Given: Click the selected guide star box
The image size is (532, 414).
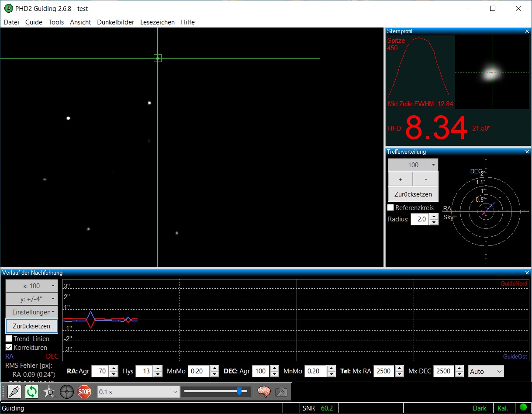Looking at the screenshot, I should pyautogui.click(x=158, y=58).
